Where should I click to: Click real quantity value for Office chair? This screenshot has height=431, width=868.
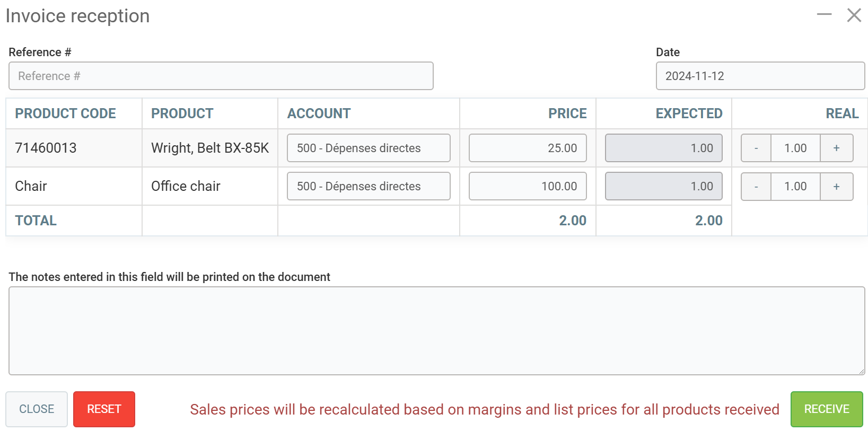point(795,186)
